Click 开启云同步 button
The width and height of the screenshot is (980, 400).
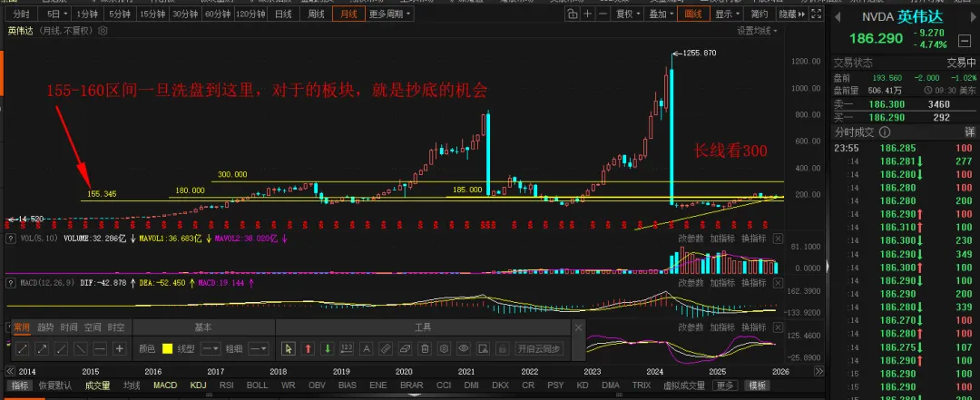coord(538,348)
